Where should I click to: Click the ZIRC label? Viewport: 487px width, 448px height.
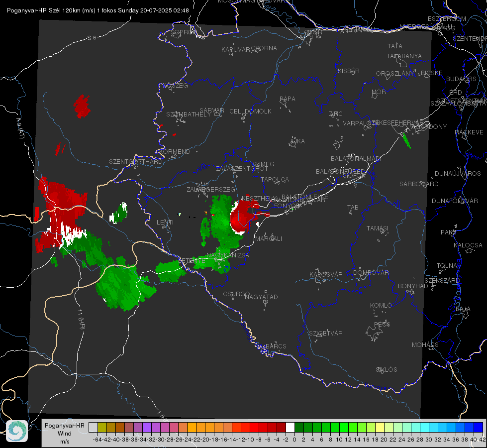point(336,114)
